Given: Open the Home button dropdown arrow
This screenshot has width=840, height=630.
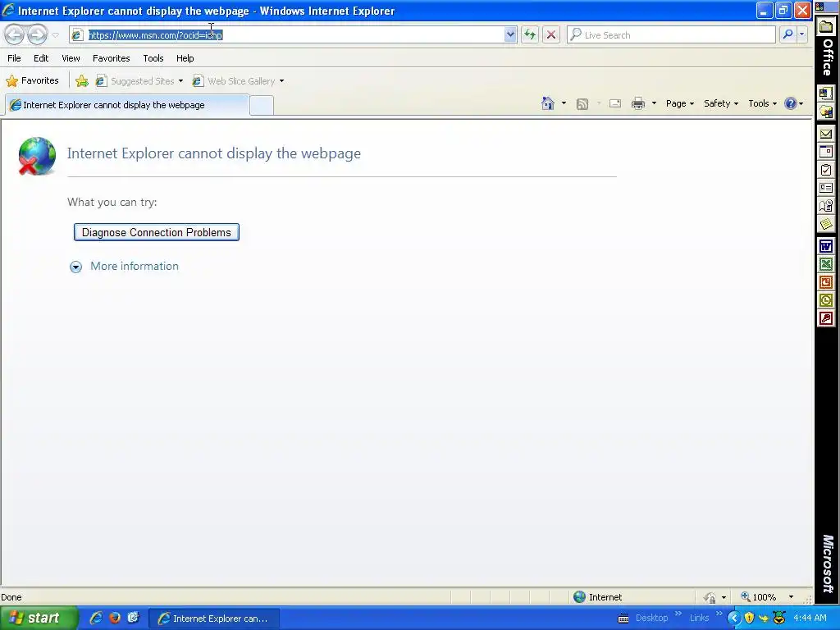Looking at the screenshot, I should 564,103.
